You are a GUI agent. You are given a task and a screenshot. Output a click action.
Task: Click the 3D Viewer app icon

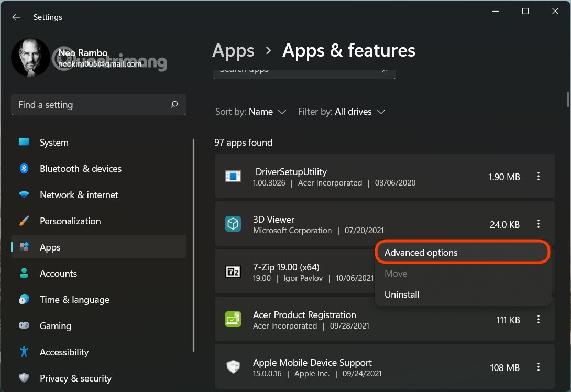233,224
